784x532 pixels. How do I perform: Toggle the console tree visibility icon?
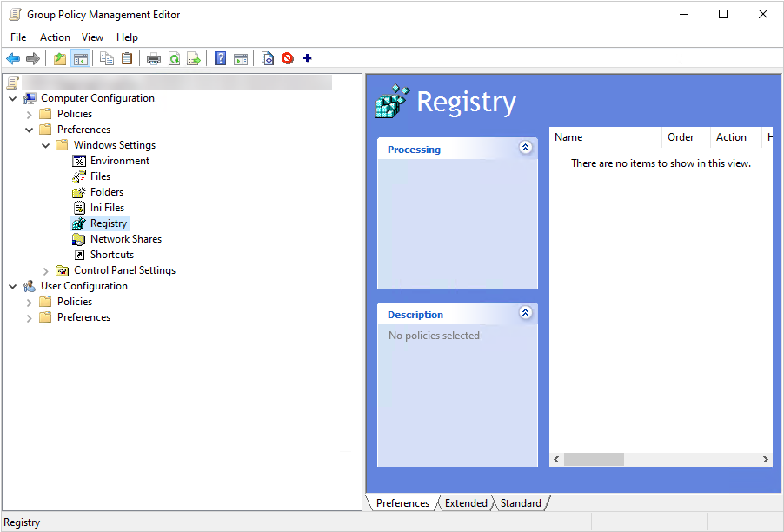79,58
